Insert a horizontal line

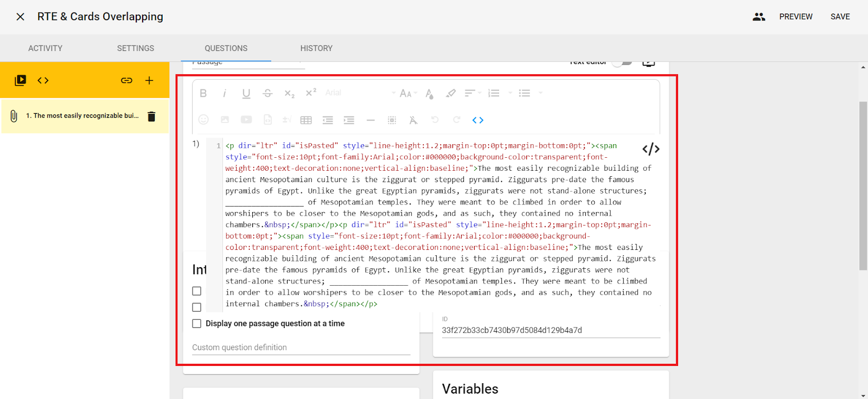pyautogui.click(x=371, y=120)
